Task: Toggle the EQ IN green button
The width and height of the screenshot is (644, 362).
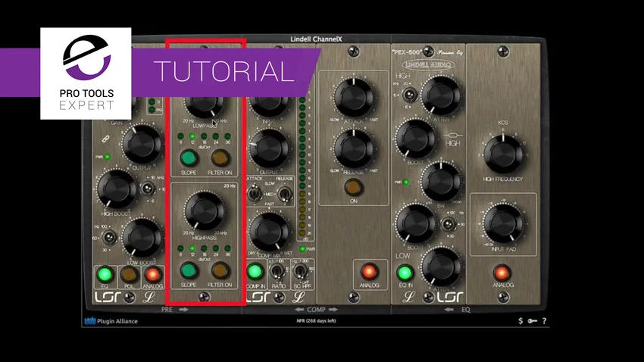Action: pyautogui.click(x=405, y=273)
